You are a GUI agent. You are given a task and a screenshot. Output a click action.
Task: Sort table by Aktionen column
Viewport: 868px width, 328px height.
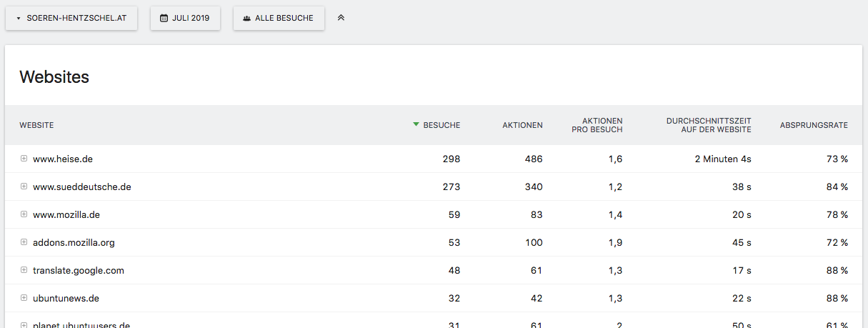coord(522,125)
